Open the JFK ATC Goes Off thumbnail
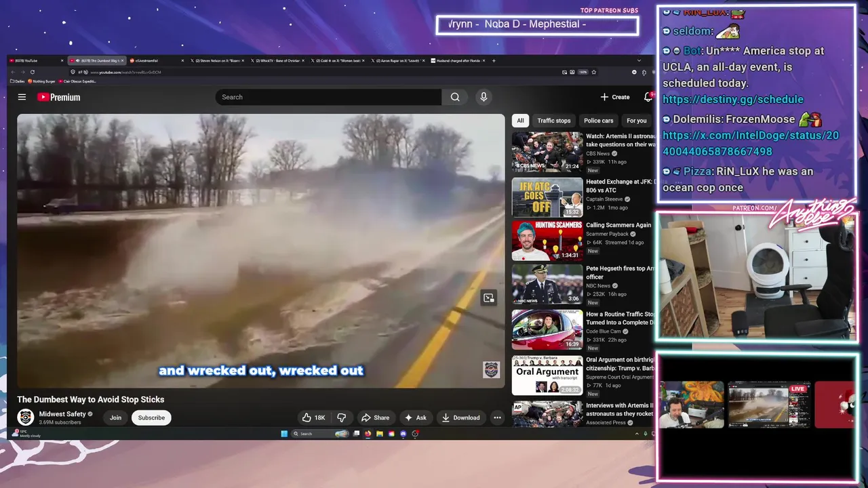Viewport: 868px width, 488px height. [547, 197]
